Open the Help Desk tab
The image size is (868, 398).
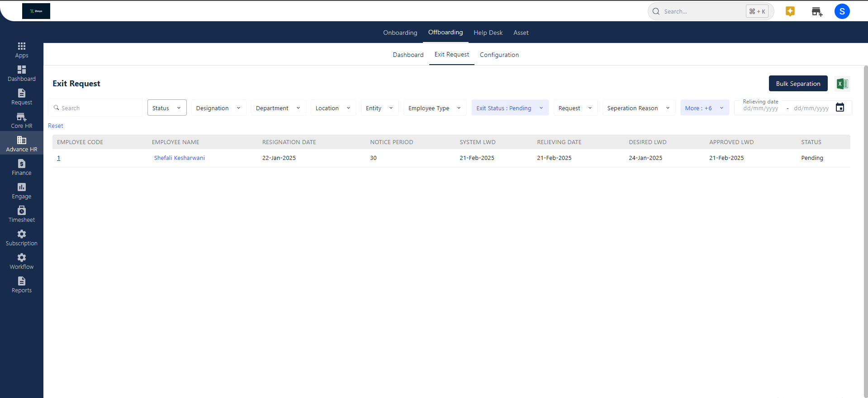coord(488,33)
